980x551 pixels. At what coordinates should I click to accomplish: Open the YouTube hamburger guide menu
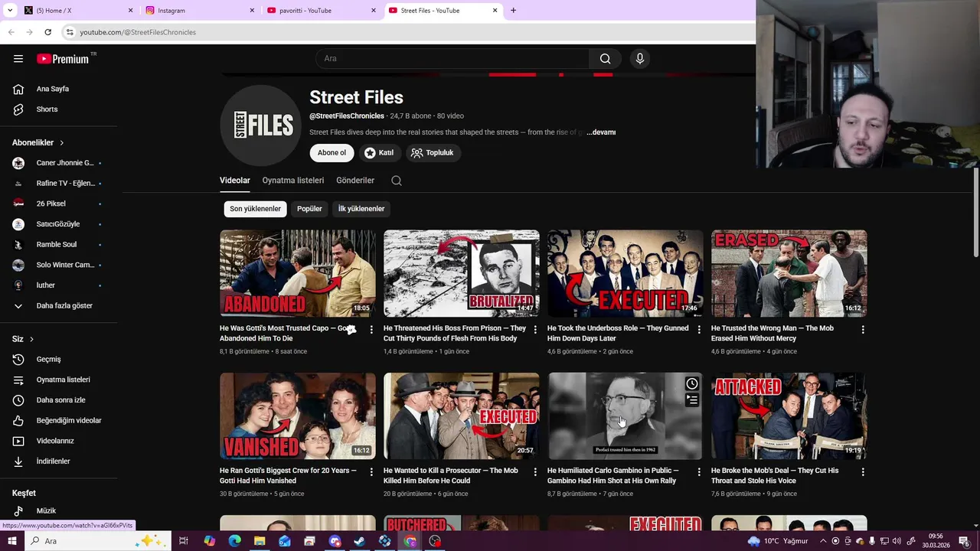18,59
